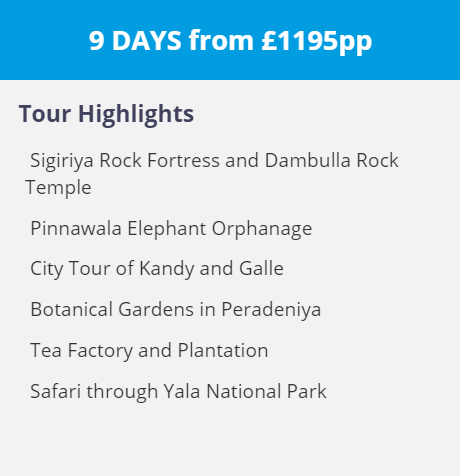The width and height of the screenshot is (460, 476).
Task: Click the word Safari
Action: pos(56,391)
